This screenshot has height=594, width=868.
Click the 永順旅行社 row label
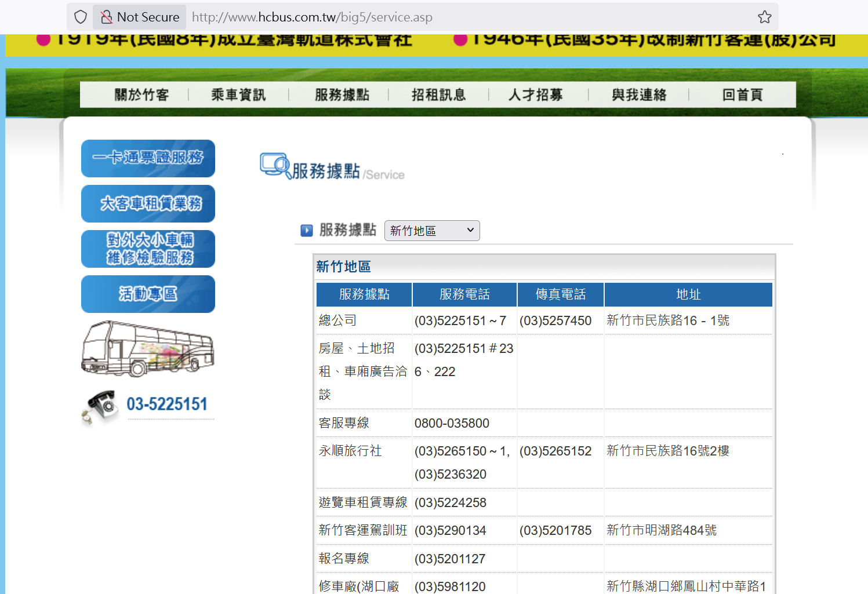tap(350, 451)
